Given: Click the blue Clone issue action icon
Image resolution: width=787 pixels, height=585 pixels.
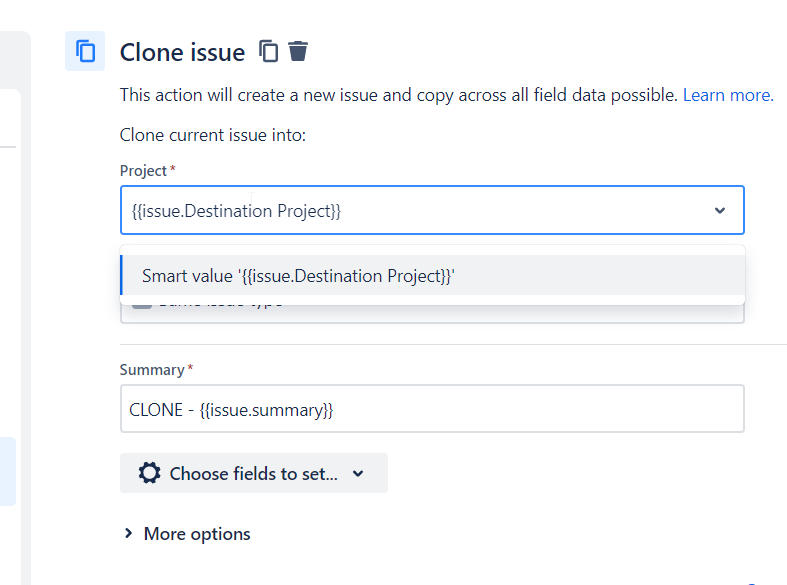Looking at the screenshot, I should coord(85,51).
